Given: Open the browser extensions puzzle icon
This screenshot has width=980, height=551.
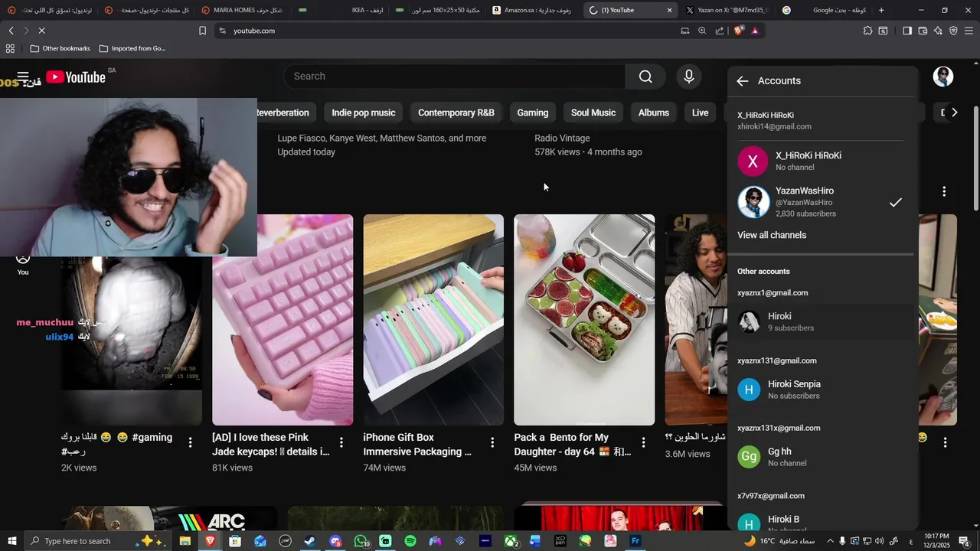Looking at the screenshot, I should tap(867, 31).
